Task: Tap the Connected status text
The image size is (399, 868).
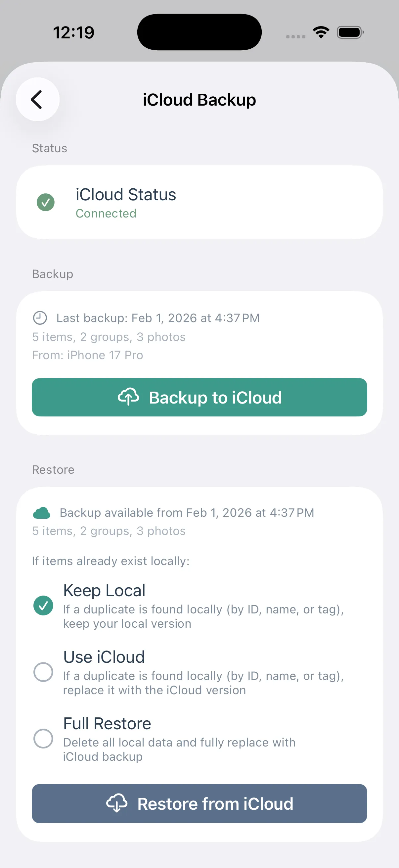Action: coord(106,213)
